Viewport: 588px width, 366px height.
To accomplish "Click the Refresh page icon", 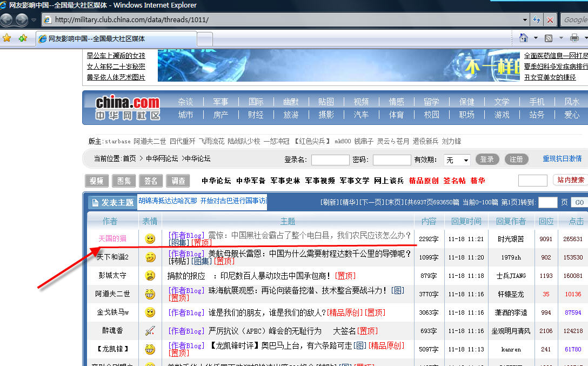I will [x=537, y=20].
